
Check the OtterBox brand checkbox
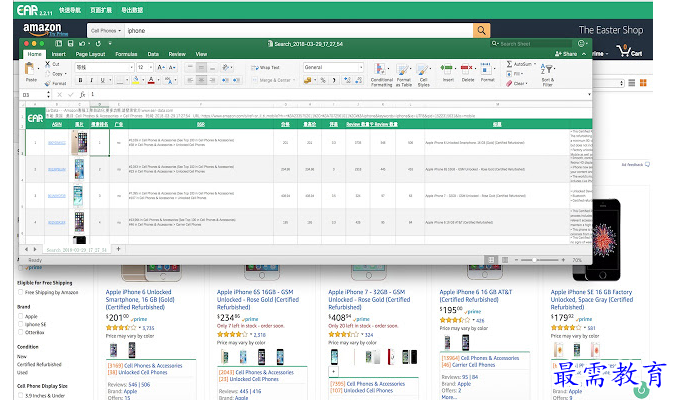[20, 332]
